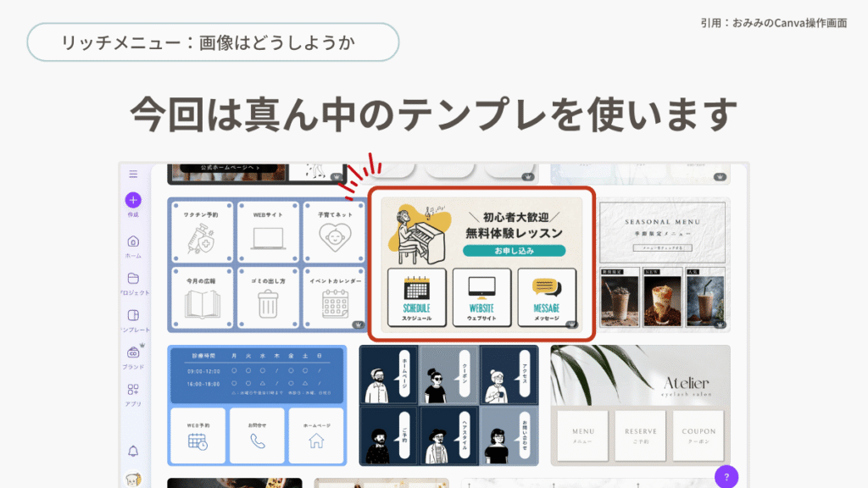This screenshot has width=868, height=488.
Task: Open the SEASONAL MENU drinks template
Action: 664,264
